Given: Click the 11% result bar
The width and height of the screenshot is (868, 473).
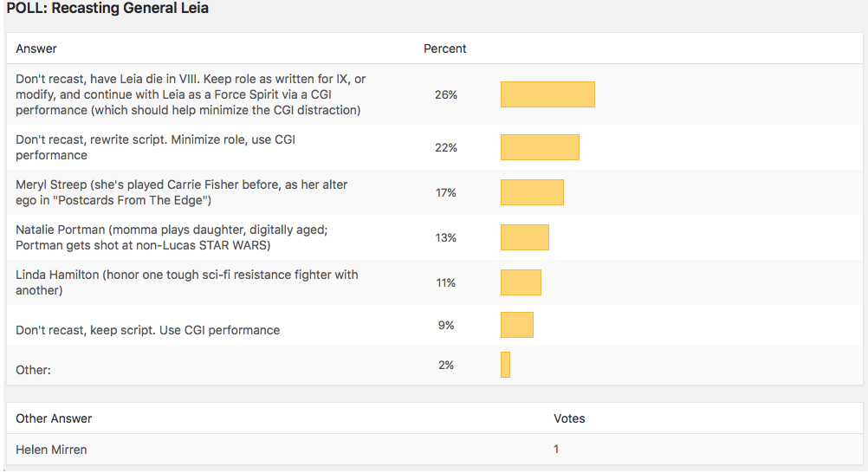Looking at the screenshot, I should coord(521,282).
